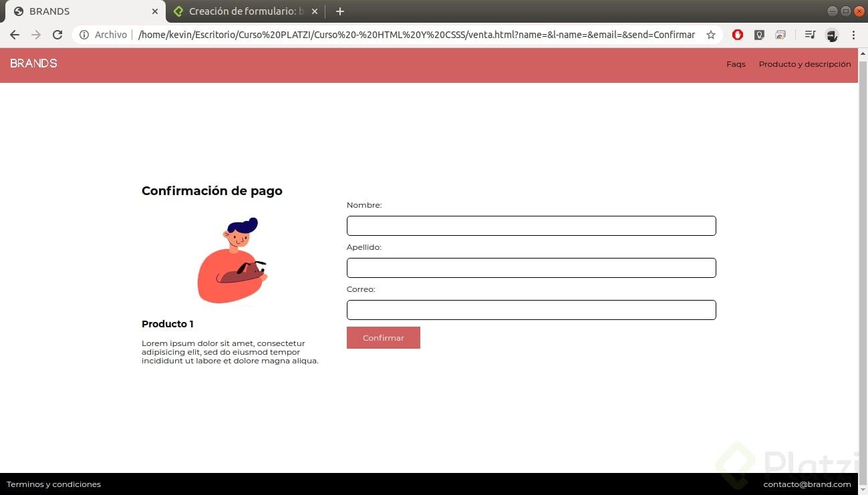
Task: Open the AdBlock extension icon
Action: pos(738,35)
